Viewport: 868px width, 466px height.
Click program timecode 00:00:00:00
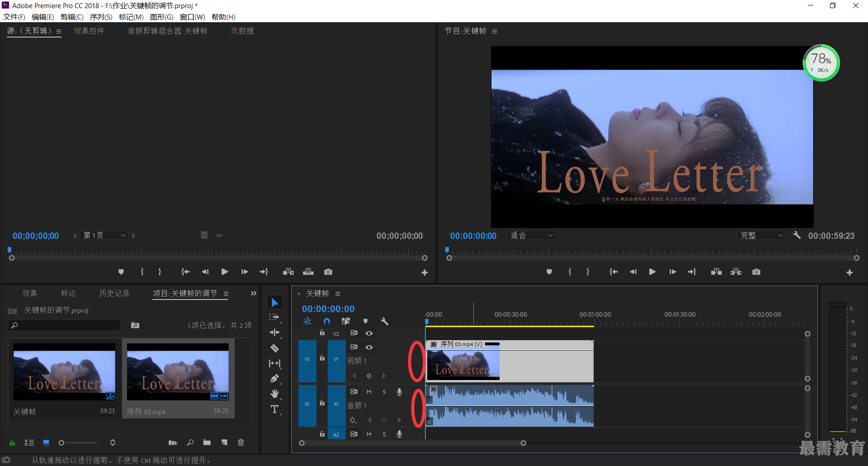pyautogui.click(x=473, y=236)
